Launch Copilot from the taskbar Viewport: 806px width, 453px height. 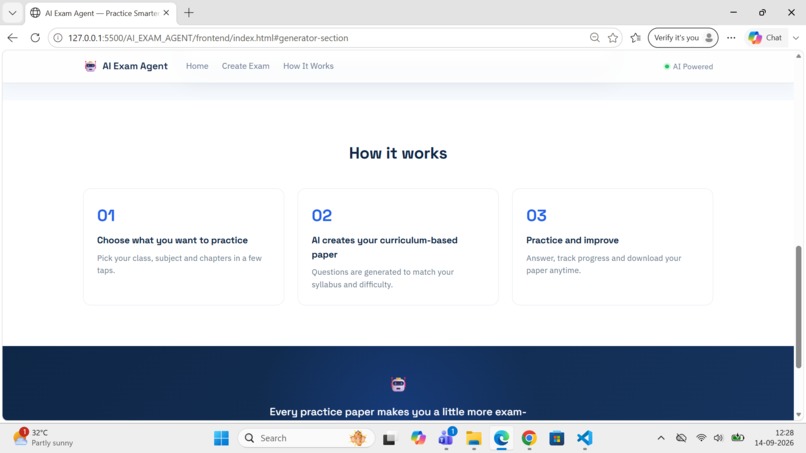(x=418, y=438)
